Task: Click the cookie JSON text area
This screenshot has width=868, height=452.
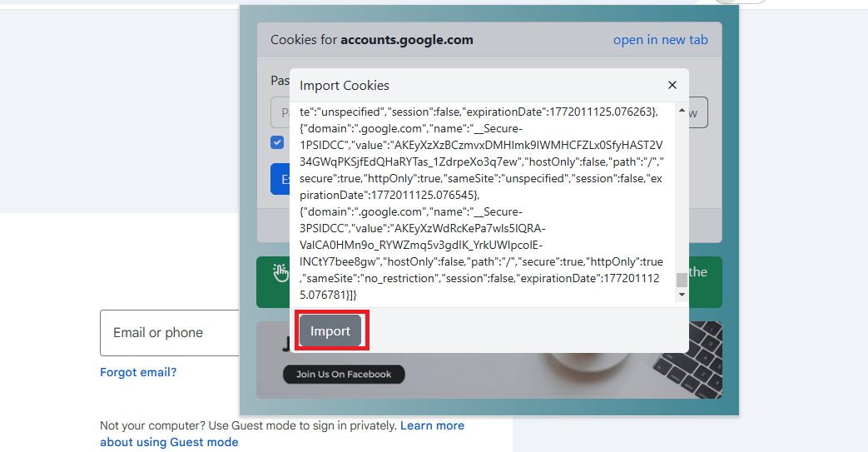Action: (482, 203)
